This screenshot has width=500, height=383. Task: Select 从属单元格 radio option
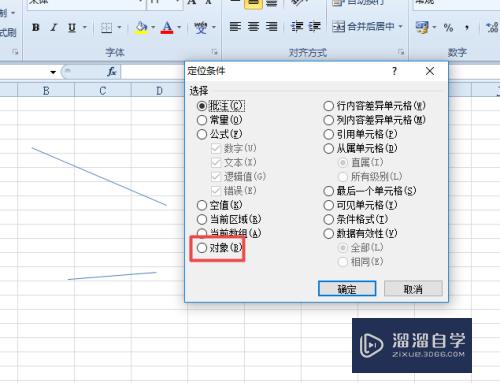pyautogui.click(x=360, y=148)
